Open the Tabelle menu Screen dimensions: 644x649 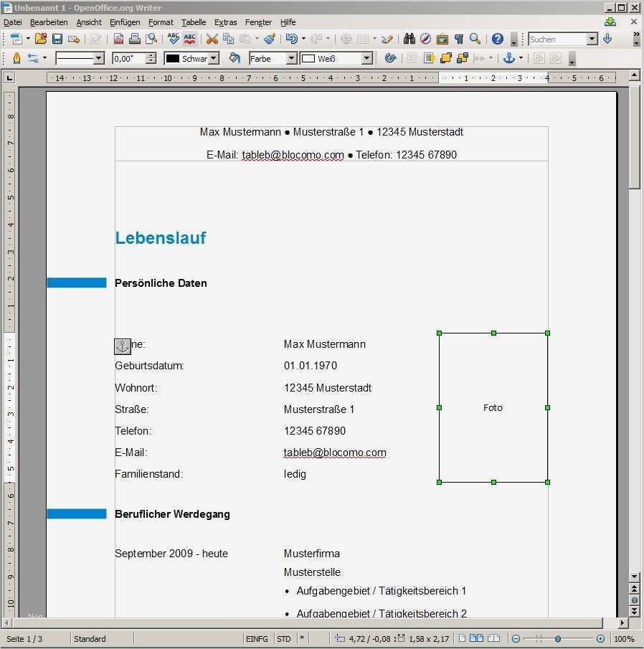193,22
